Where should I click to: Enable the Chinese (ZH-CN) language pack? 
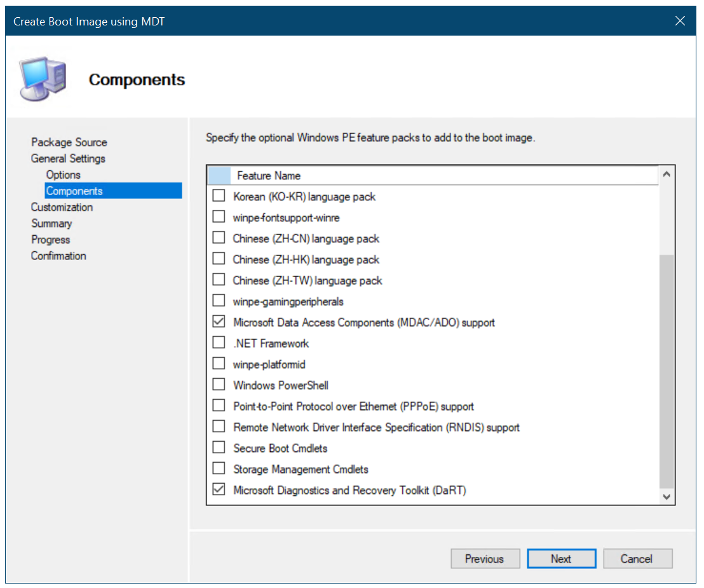(x=219, y=237)
